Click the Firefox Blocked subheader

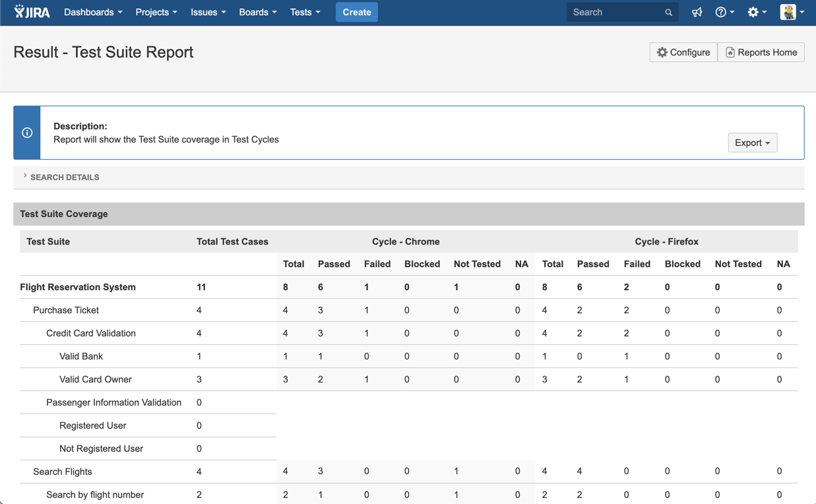(x=683, y=264)
